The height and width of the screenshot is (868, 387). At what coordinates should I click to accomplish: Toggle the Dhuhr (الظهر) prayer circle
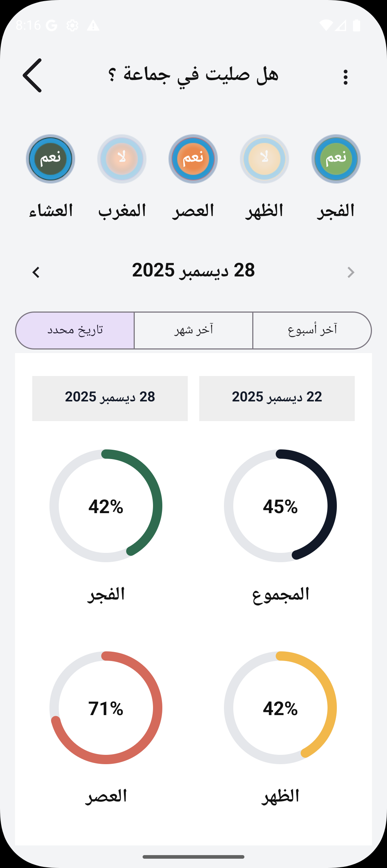(264, 159)
